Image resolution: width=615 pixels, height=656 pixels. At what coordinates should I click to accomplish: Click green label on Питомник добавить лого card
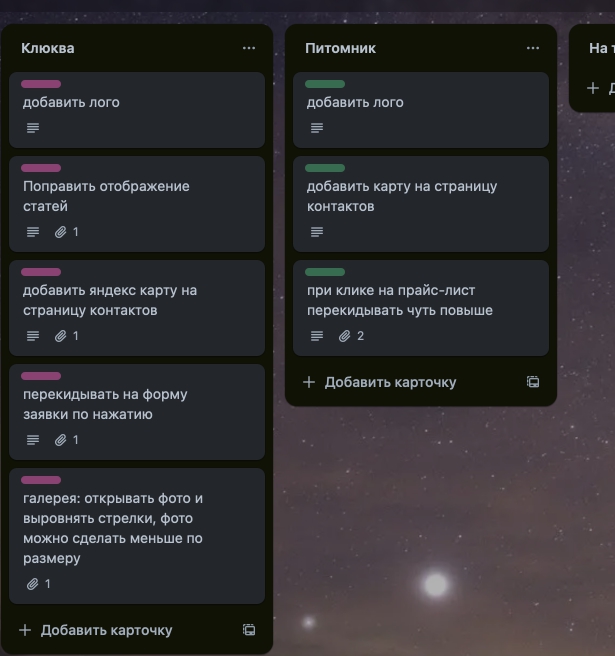click(325, 84)
